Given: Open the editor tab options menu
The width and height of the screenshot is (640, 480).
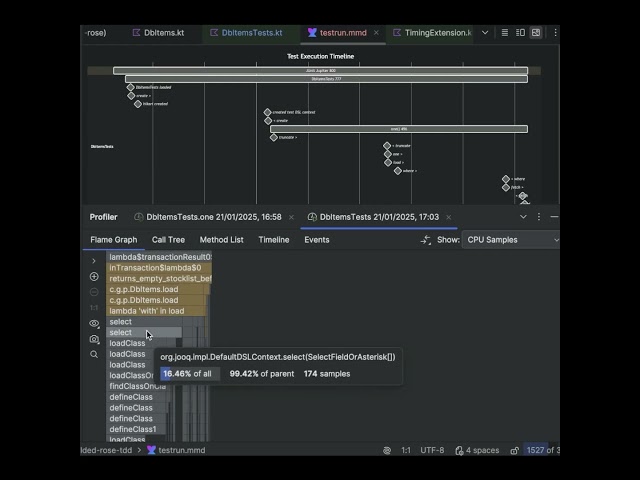Looking at the screenshot, I should pos(555,33).
